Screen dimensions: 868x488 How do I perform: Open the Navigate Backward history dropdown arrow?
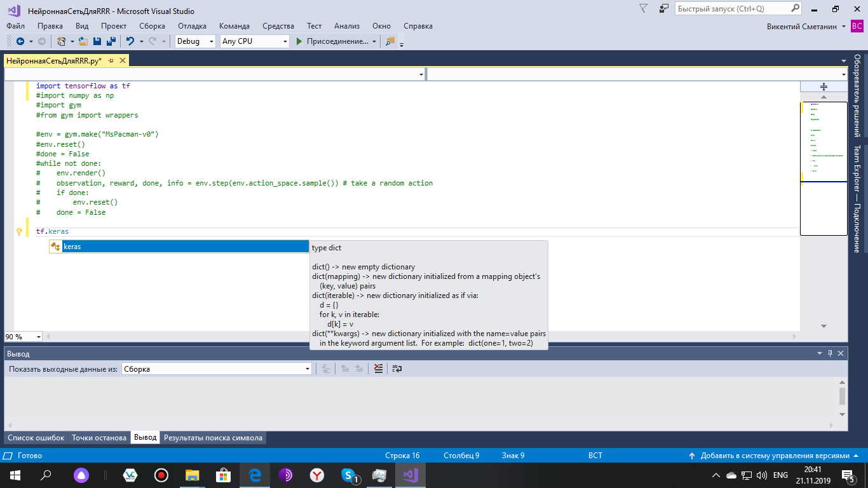point(31,41)
